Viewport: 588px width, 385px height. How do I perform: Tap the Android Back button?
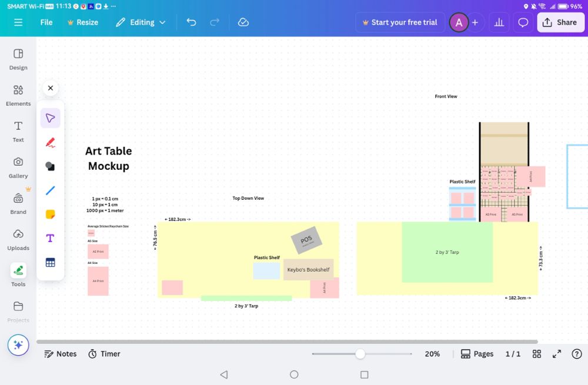click(x=224, y=374)
